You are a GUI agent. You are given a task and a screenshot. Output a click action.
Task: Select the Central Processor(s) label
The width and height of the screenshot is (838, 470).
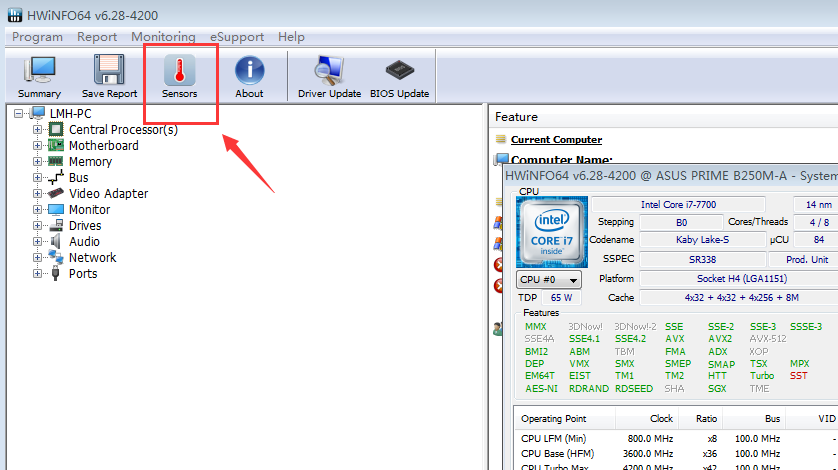tap(123, 129)
